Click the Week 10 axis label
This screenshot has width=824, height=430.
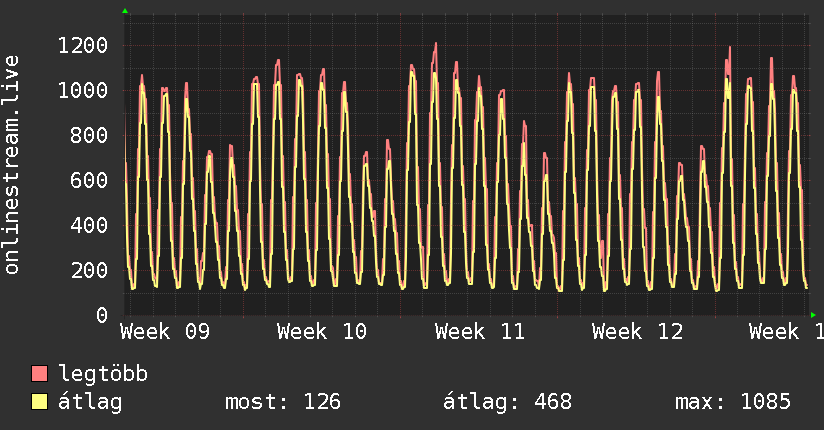322,332
